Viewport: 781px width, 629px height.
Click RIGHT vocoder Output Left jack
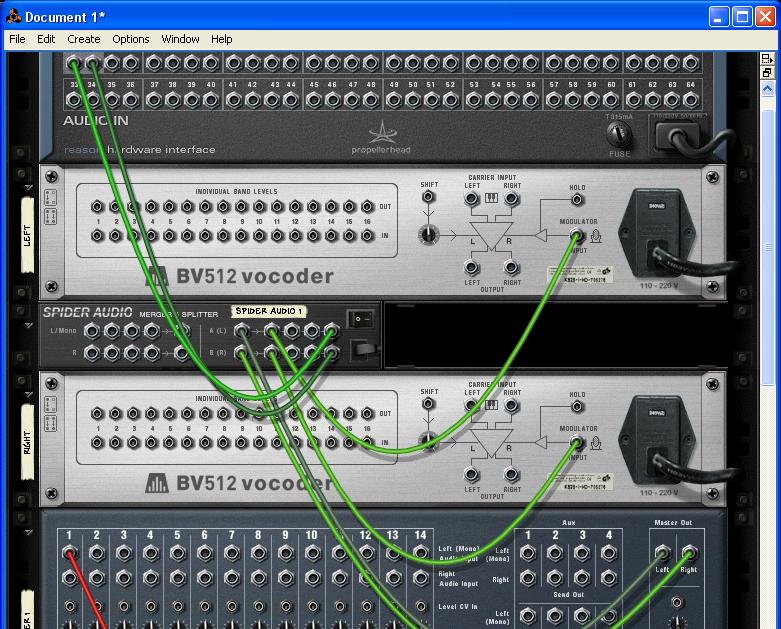click(472, 474)
